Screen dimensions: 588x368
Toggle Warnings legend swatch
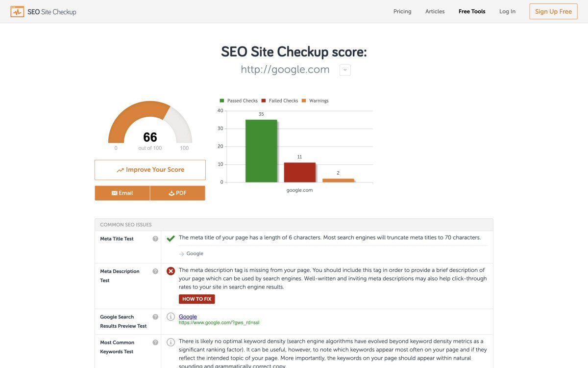point(304,101)
